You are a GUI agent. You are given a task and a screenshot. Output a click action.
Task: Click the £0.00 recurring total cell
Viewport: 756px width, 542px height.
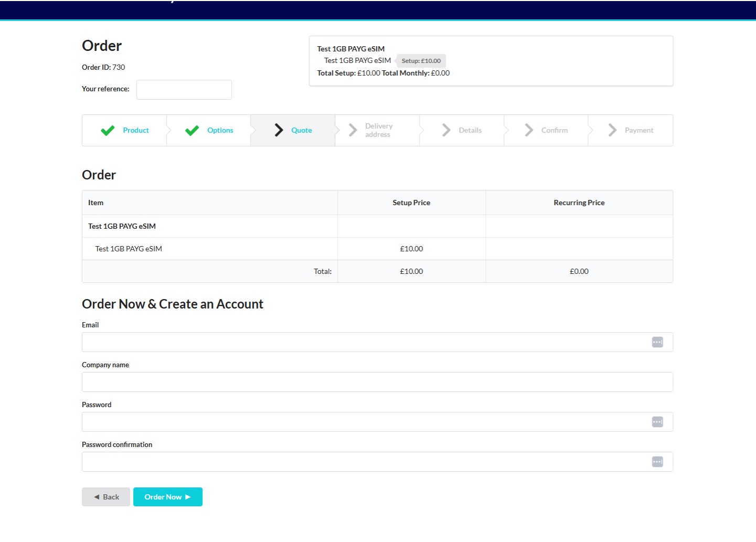tap(579, 271)
